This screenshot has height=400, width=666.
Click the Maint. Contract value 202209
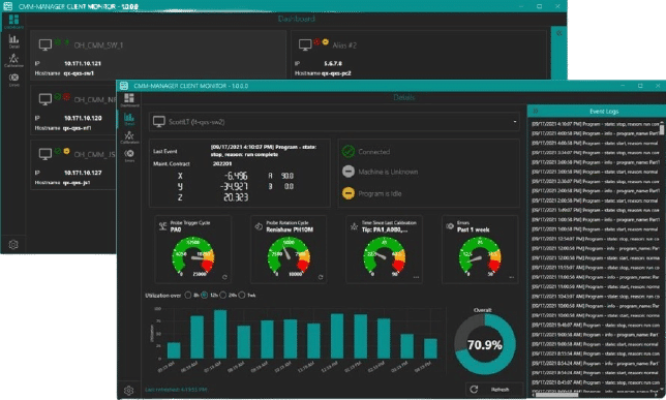point(222,163)
